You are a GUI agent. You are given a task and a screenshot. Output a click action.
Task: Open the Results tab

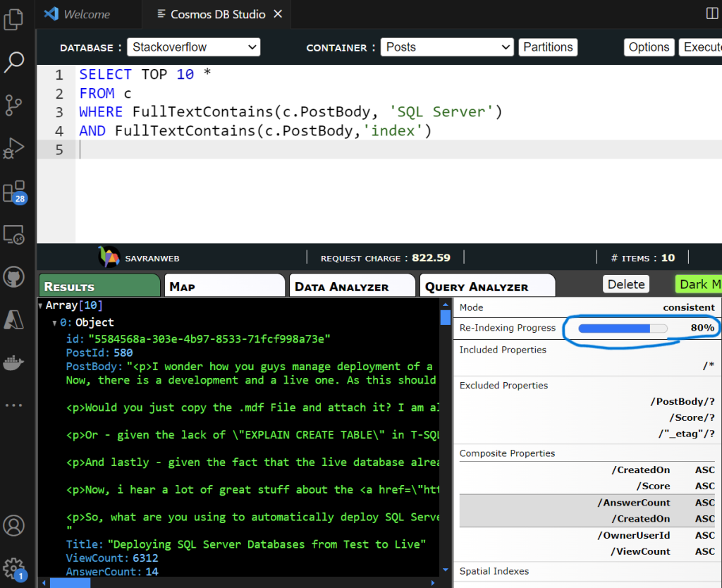[x=99, y=286]
